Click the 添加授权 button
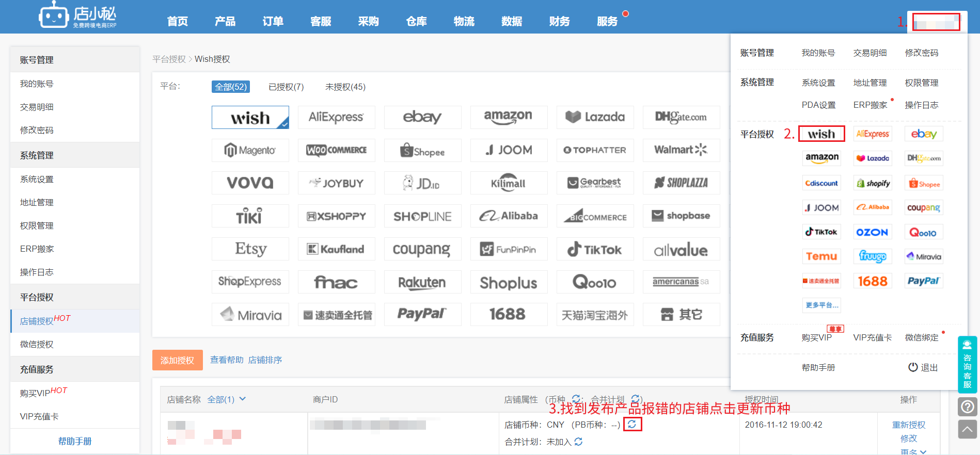The width and height of the screenshot is (980, 455). 177,360
